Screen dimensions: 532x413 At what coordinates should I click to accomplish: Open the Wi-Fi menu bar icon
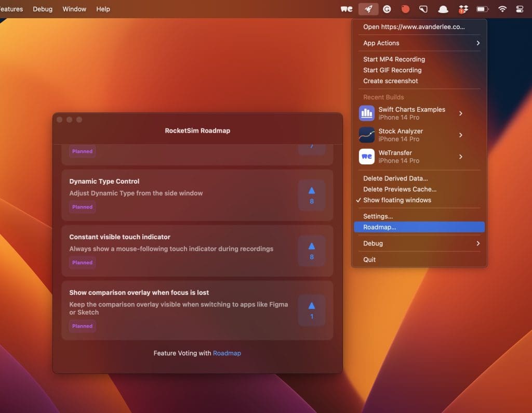502,9
